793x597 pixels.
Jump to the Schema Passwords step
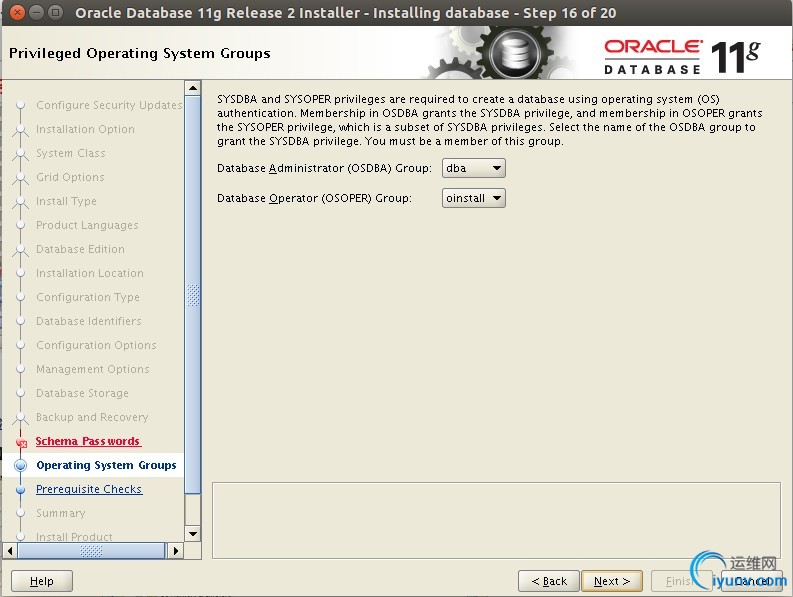click(88, 441)
